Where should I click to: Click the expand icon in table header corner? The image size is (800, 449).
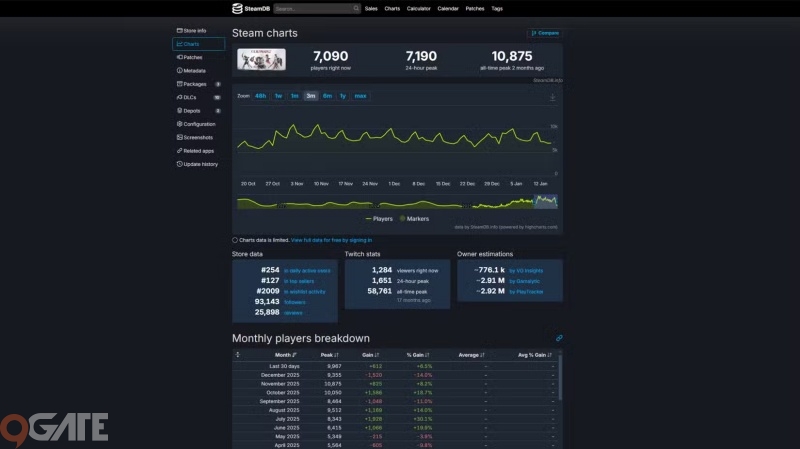[237, 355]
